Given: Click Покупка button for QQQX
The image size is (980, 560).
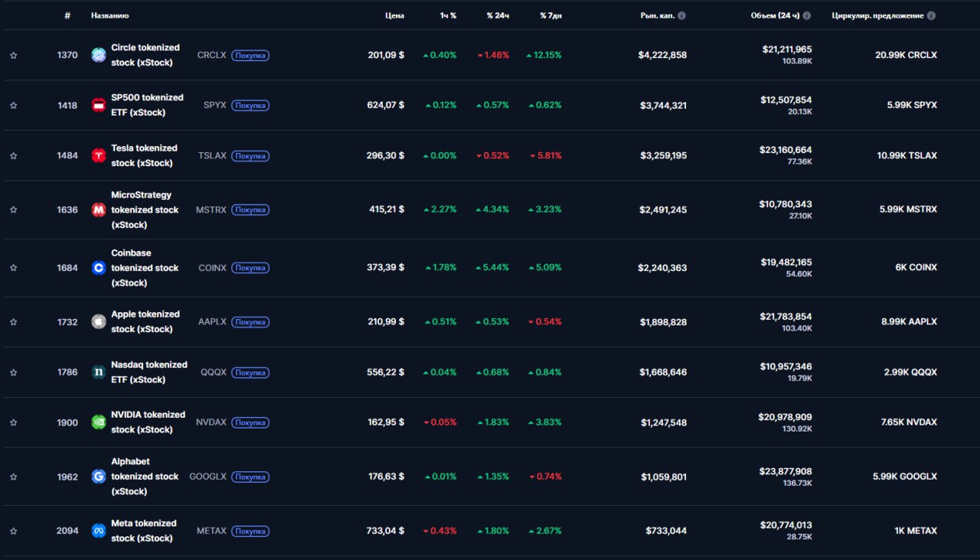Looking at the screenshot, I should pos(250,373).
